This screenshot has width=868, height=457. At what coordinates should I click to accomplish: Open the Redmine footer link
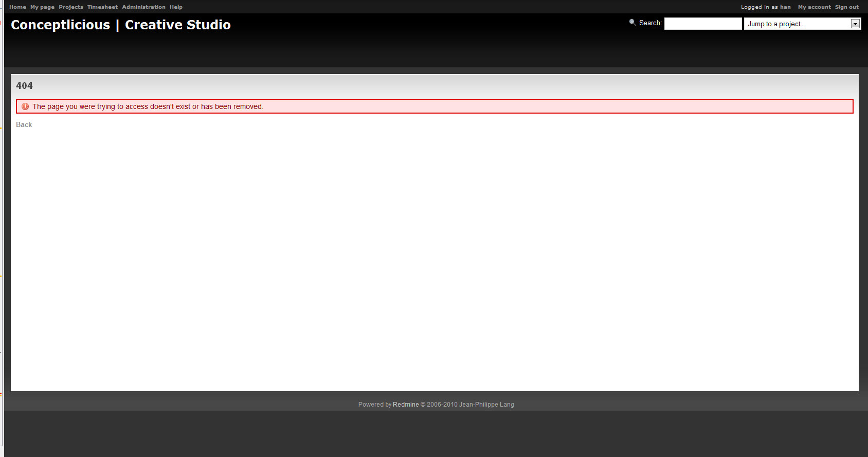[406, 405]
